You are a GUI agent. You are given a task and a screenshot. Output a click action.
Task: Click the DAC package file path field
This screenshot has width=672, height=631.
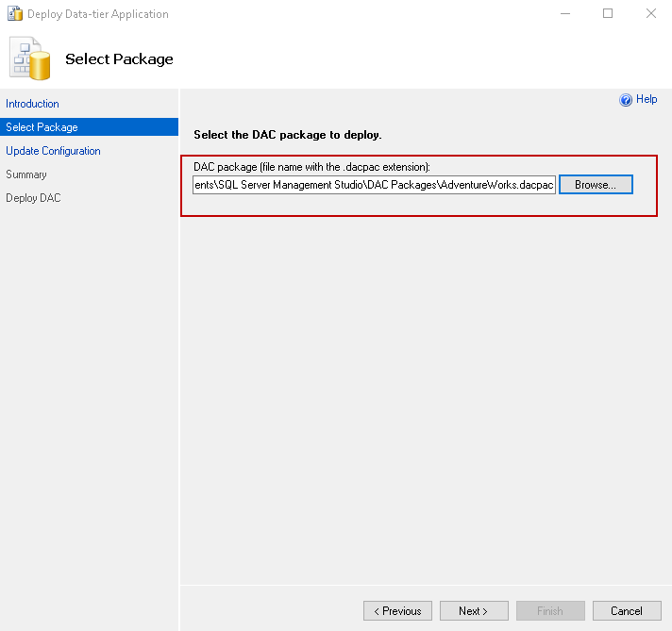(374, 185)
